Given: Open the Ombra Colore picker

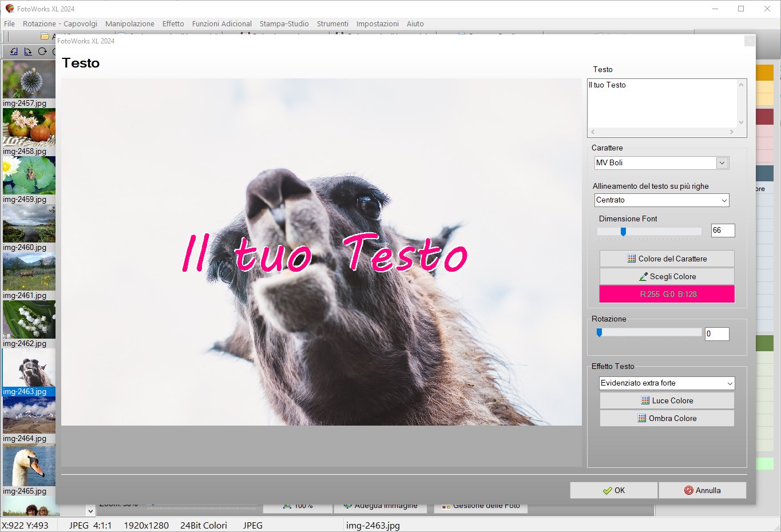Looking at the screenshot, I should point(667,418).
